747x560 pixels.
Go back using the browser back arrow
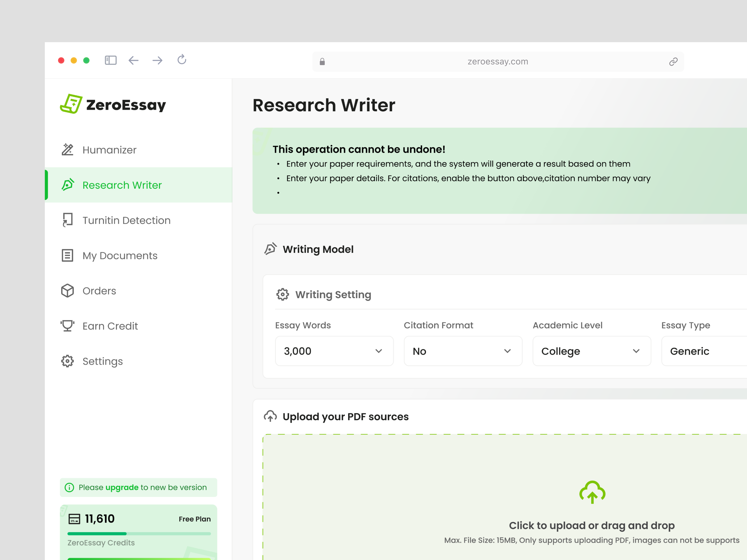pyautogui.click(x=133, y=60)
